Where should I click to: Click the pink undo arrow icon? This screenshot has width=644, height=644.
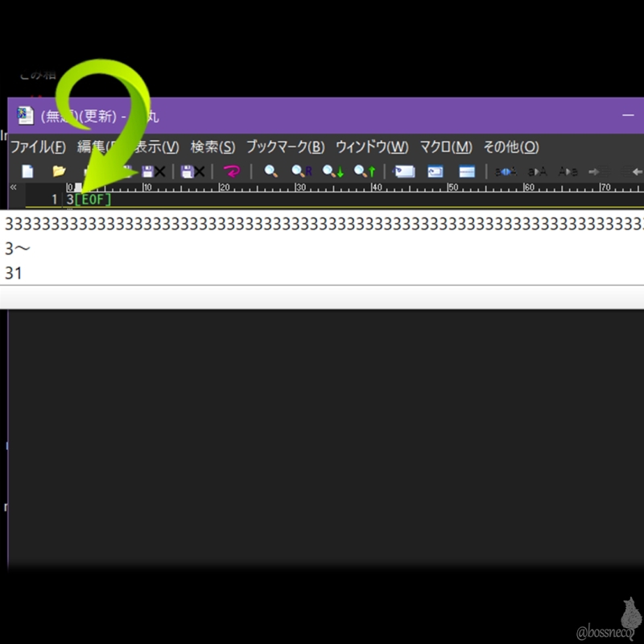[232, 171]
